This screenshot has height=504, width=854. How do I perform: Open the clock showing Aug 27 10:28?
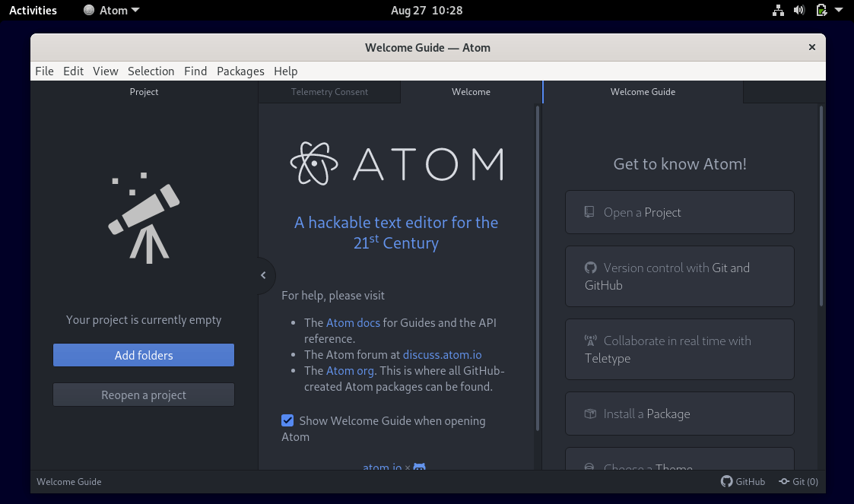click(x=427, y=11)
